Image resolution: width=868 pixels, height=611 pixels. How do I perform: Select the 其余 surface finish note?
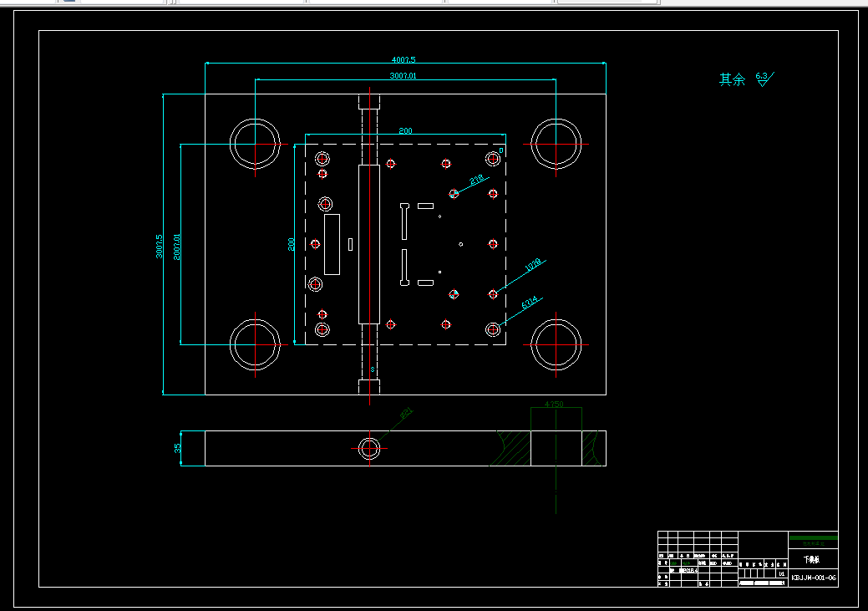[x=733, y=79]
